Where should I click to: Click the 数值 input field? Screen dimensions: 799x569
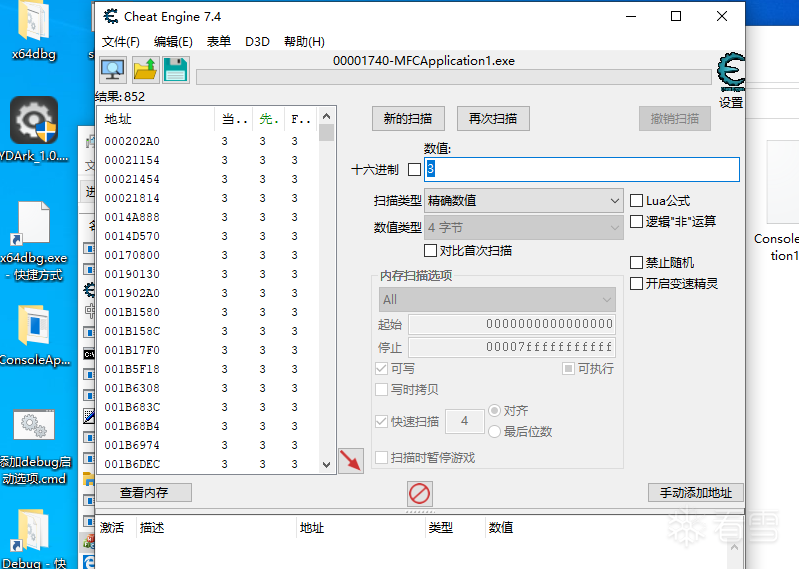pyautogui.click(x=581, y=169)
